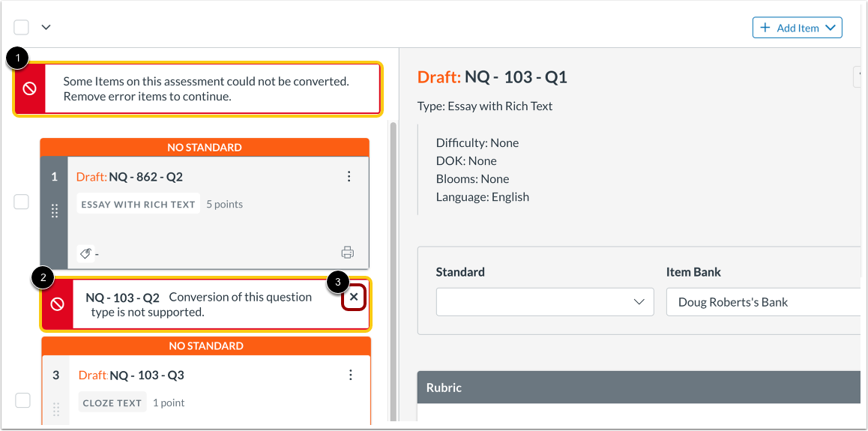The image size is (868, 431).
Task: Open the kebab menu for NQ - 862 - Q2
Action: pos(349,176)
